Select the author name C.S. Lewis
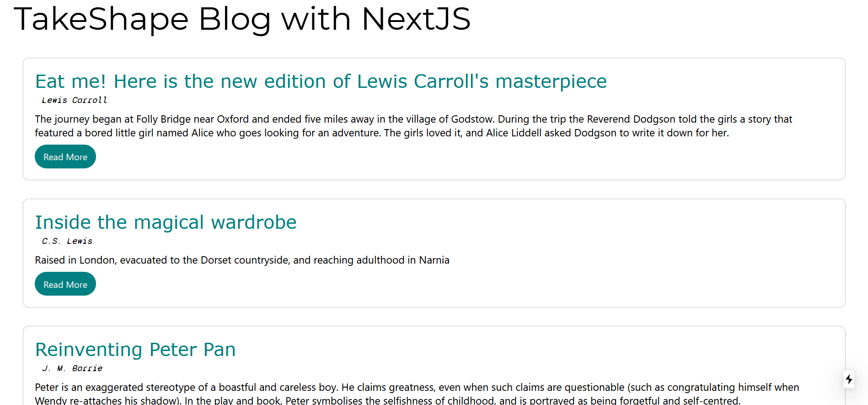Viewport: 868px width, 405px height. (67, 241)
